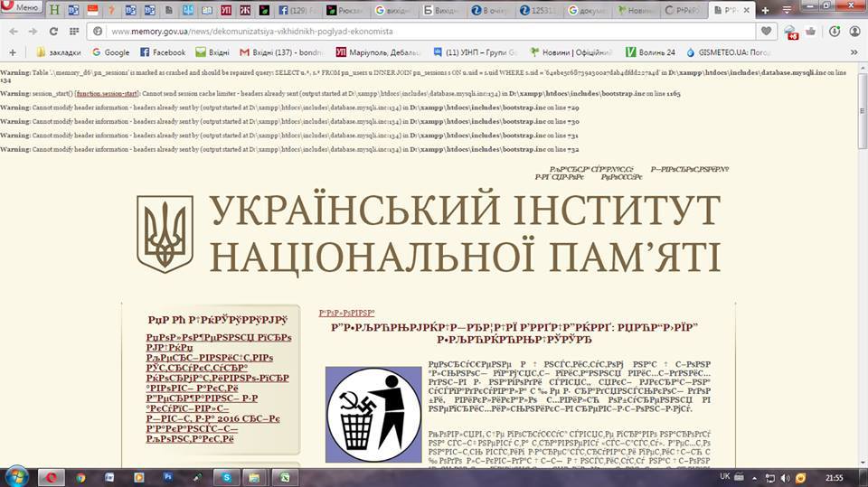This screenshot has width=868, height=487.
Task: Open the Facebook bookmark
Action: click(x=163, y=52)
